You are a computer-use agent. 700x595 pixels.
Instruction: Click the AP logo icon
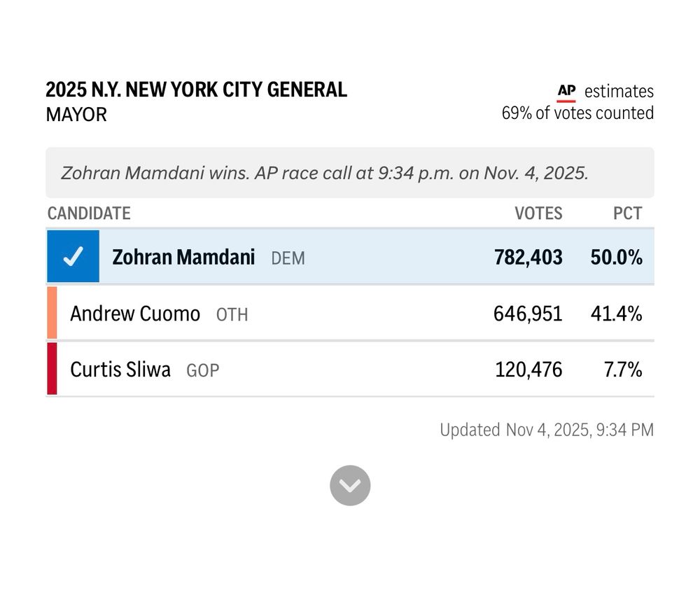pos(566,91)
